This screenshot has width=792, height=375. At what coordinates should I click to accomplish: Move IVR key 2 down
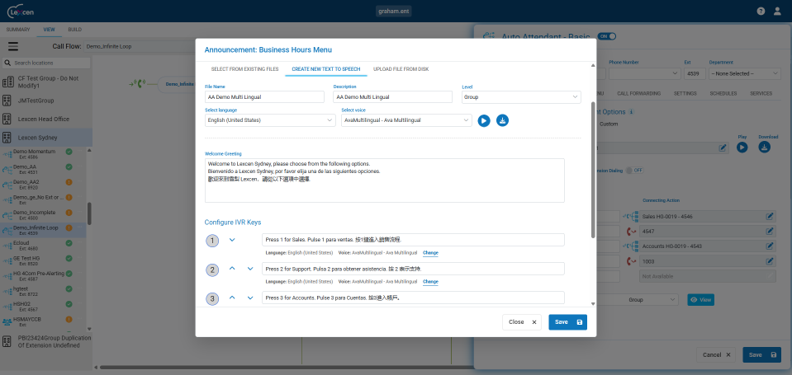pos(250,268)
